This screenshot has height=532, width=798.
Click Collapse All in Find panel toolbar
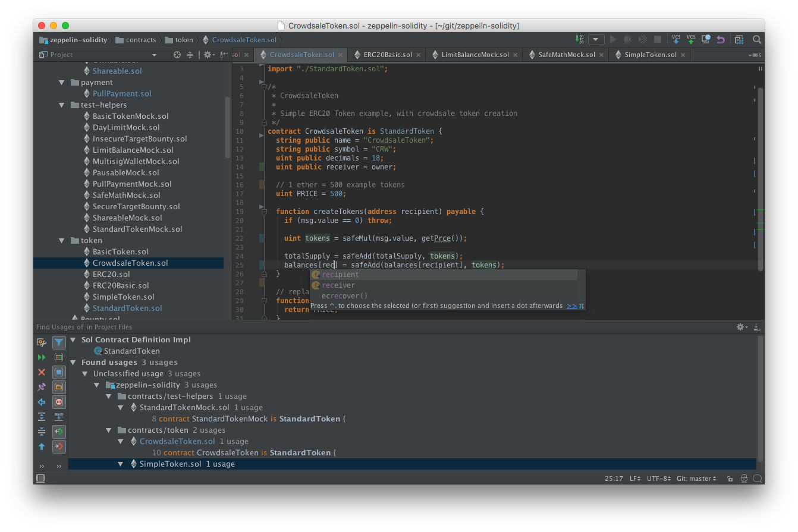pos(42,432)
